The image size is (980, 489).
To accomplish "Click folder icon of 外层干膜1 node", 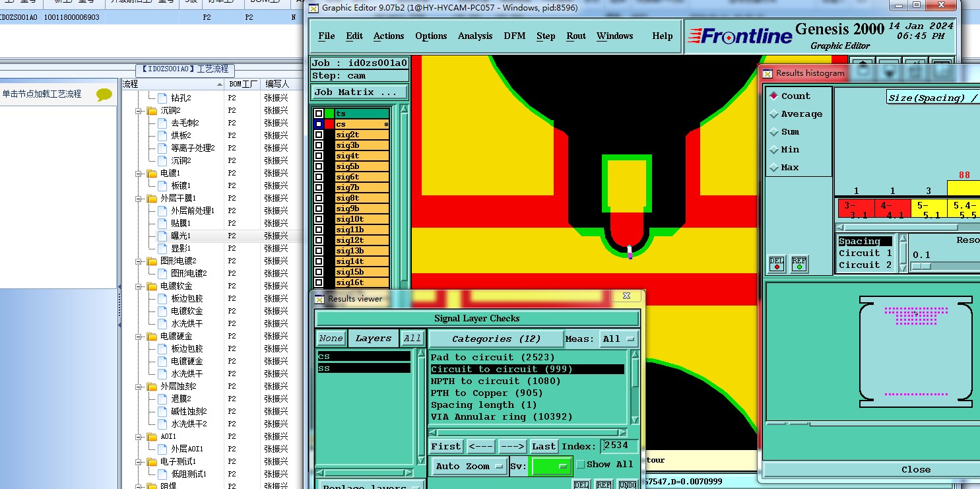I will click(152, 198).
